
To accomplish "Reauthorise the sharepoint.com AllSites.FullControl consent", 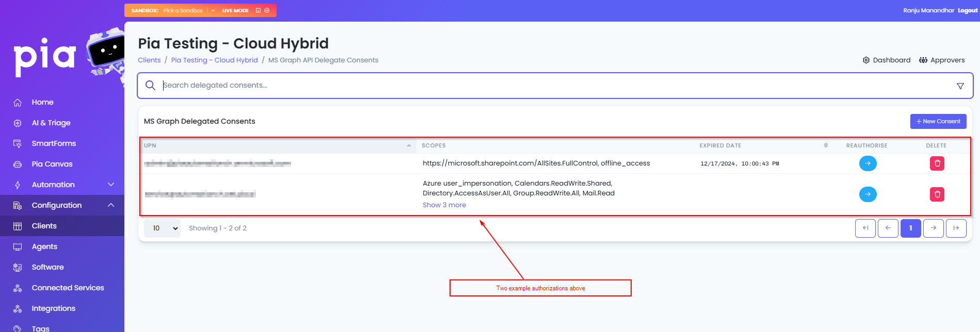I will [x=867, y=163].
